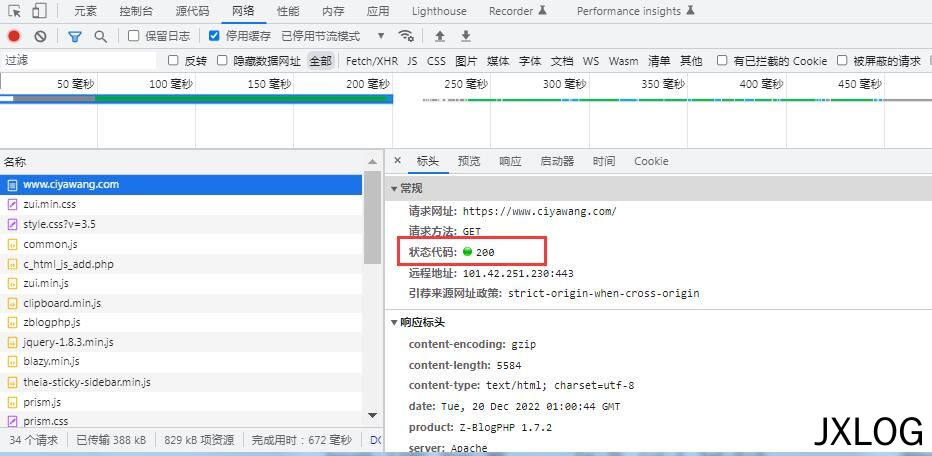Toggle the filter funnel icon
Viewport: 932px width, 456px height.
click(74, 36)
